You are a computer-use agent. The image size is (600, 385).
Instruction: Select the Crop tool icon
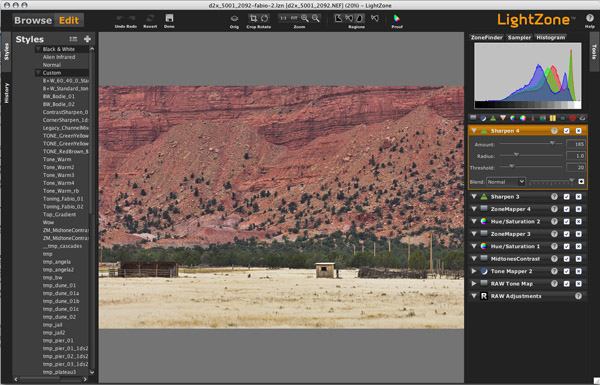(253, 18)
